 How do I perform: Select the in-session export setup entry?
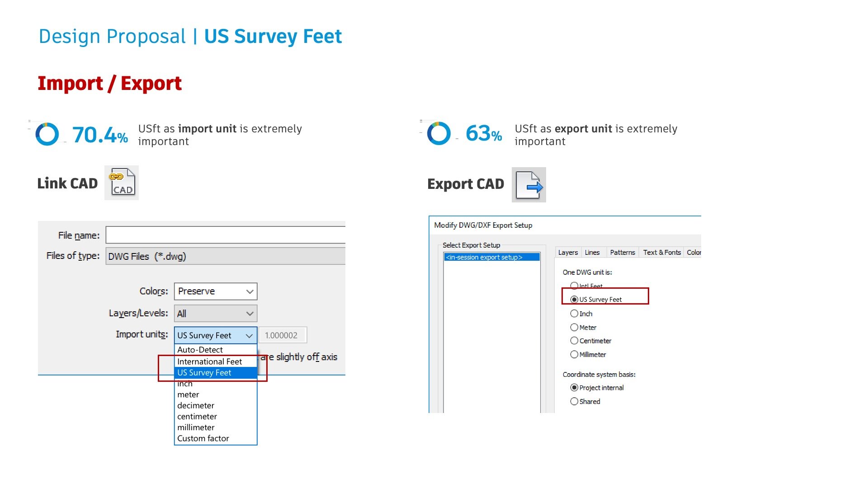coord(491,257)
